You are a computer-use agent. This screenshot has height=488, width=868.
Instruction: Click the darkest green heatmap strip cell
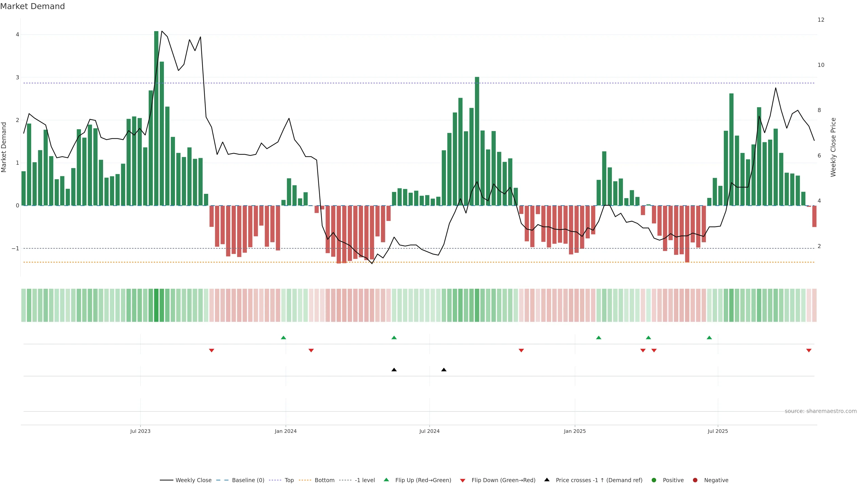coord(156,305)
